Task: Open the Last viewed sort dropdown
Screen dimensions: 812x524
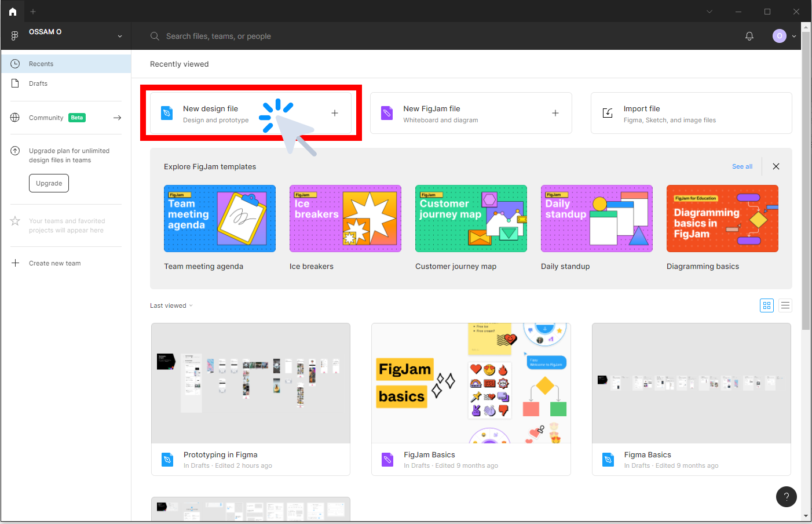Action: click(x=171, y=305)
